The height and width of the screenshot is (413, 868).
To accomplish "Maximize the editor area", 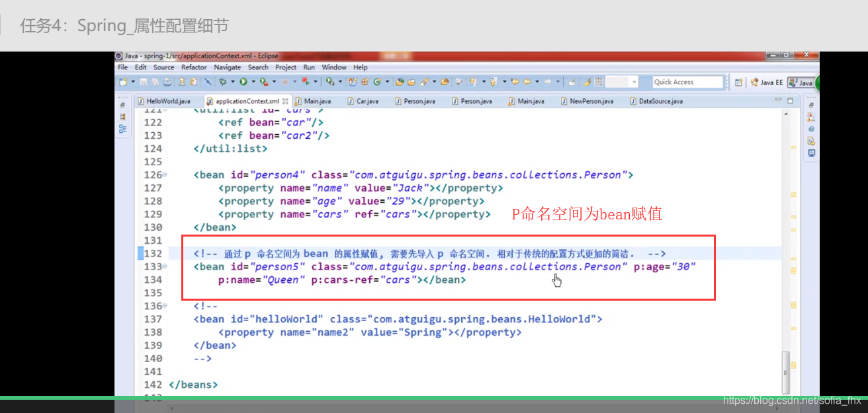I will point(790,100).
